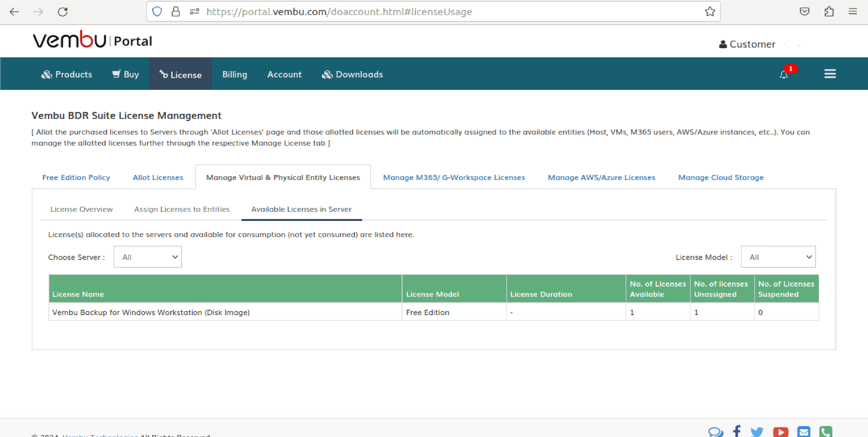Click the License Duration column header
The height and width of the screenshot is (437, 868).
point(566,288)
